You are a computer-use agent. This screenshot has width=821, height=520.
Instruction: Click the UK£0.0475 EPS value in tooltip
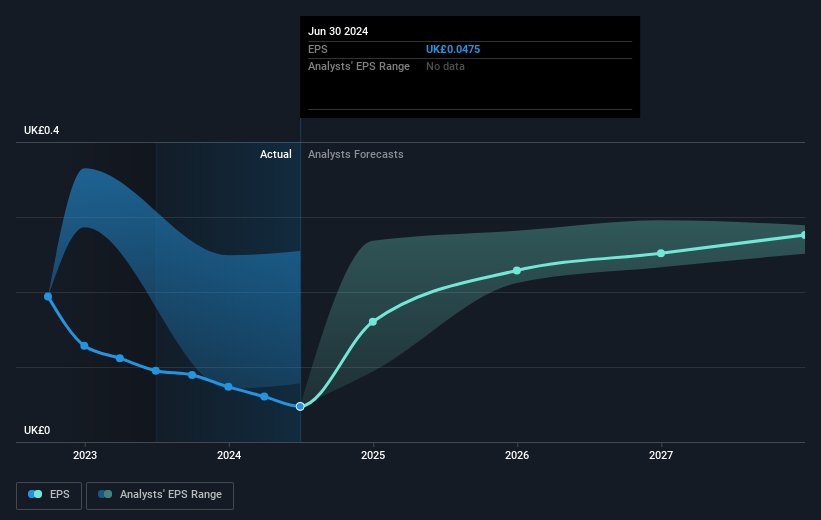click(453, 49)
